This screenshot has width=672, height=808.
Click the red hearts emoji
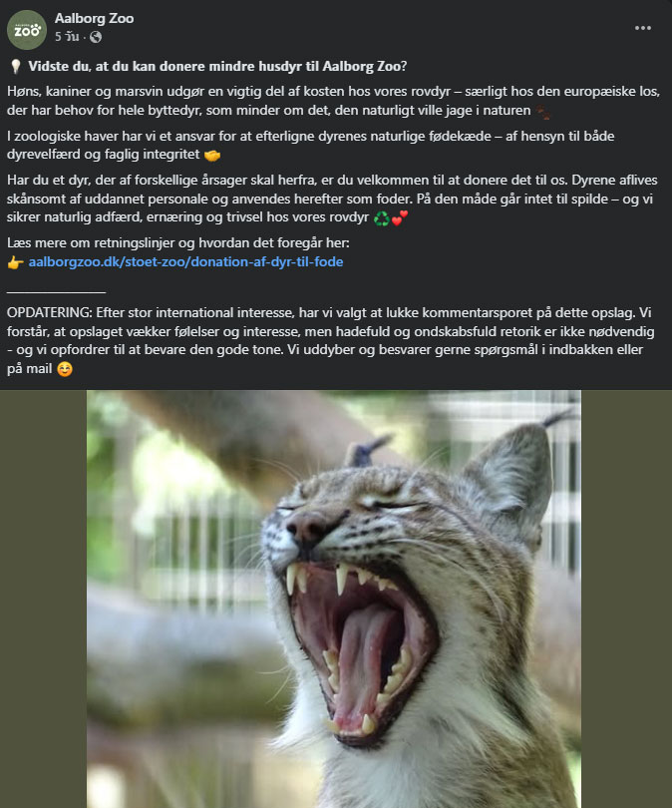(x=400, y=217)
